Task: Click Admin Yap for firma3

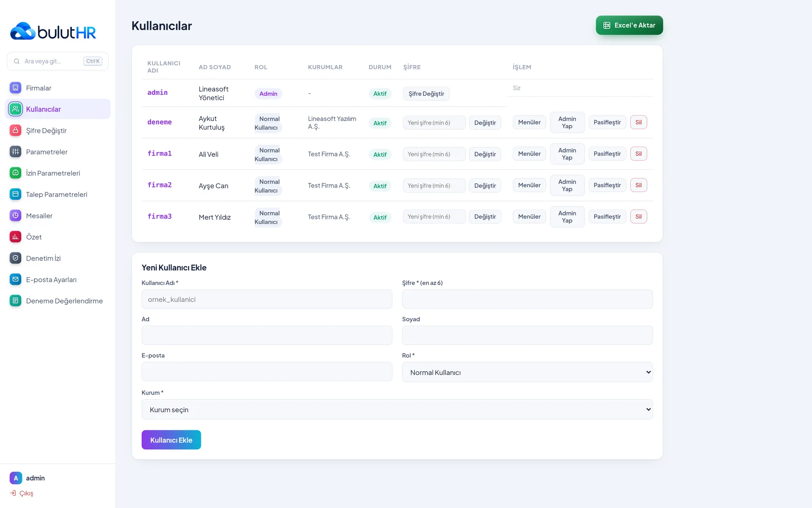Action: coord(567,217)
